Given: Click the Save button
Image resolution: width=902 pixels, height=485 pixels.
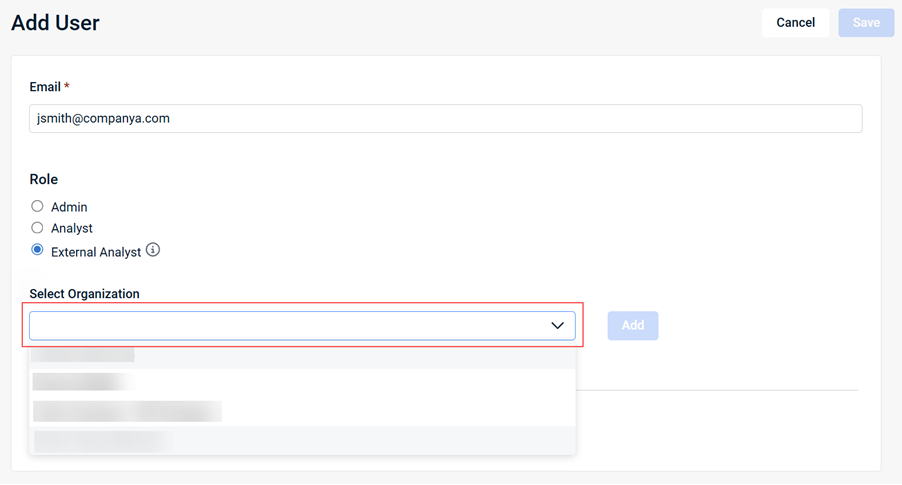Looking at the screenshot, I should (x=866, y=23).
